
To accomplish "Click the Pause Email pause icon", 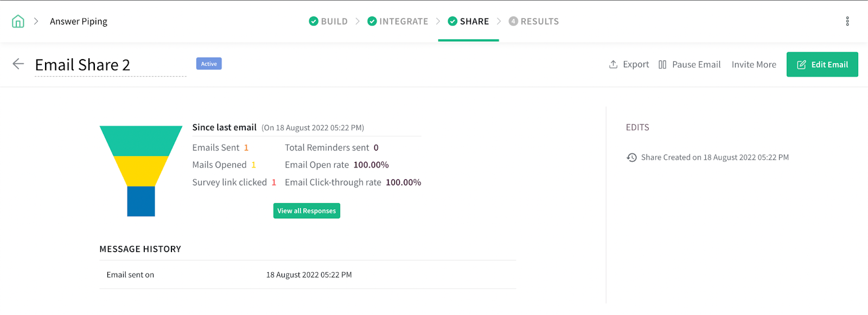I will coord(662,65).
